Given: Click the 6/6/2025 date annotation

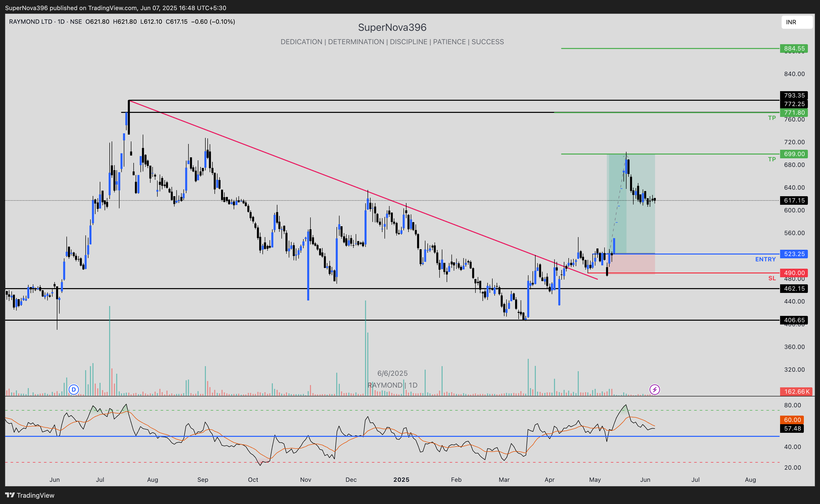Looking at the screenshot, I should (392, 373).
